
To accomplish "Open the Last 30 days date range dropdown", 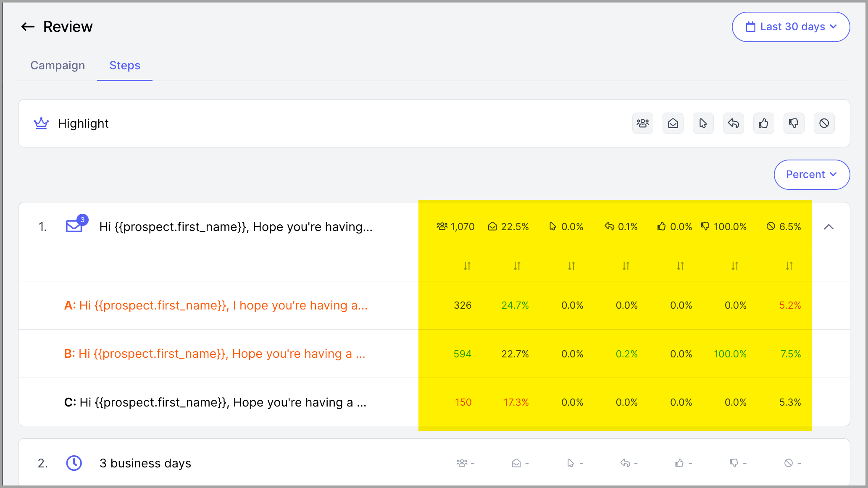I will pos(791,27).
